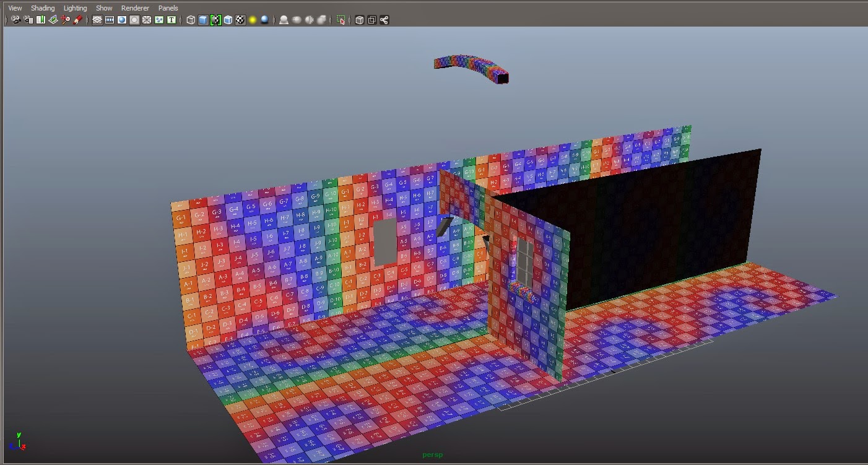Select the gray window opening in left wall
This screenshot has height=465, width=868.
(384, 243)
